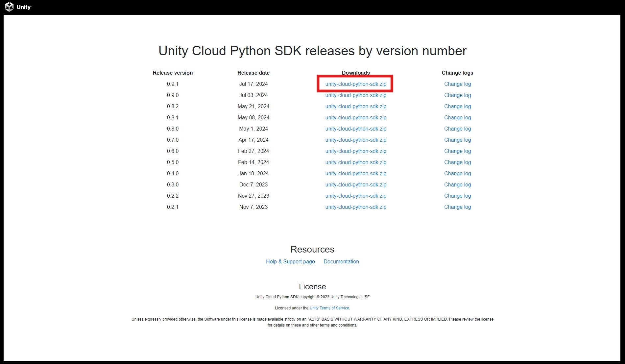Image resolution: width=625 pixels, height=364 pixels.
Task: Download SDK zip for version 0.9.0
Action: [x=356, y=95]
